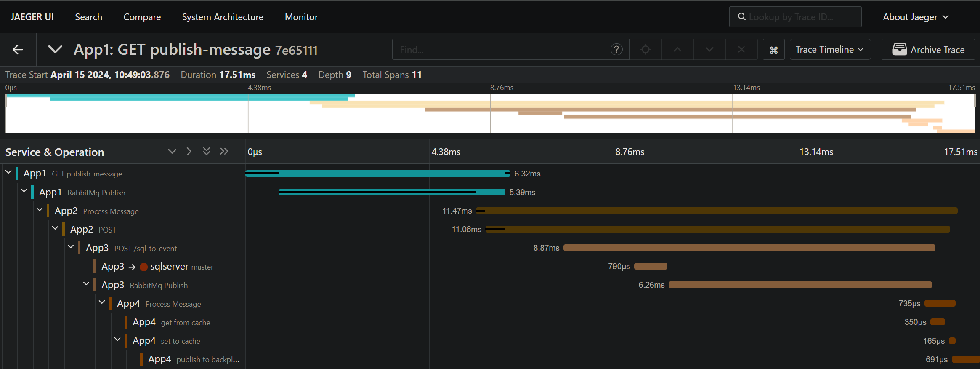
Task: Expand all spans double-down chevron
Action: (206, 151)
